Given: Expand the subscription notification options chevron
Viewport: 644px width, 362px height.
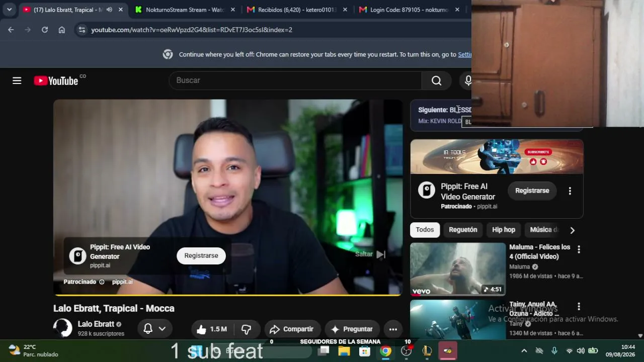Looking at the screenshot, I should [162, 329].
